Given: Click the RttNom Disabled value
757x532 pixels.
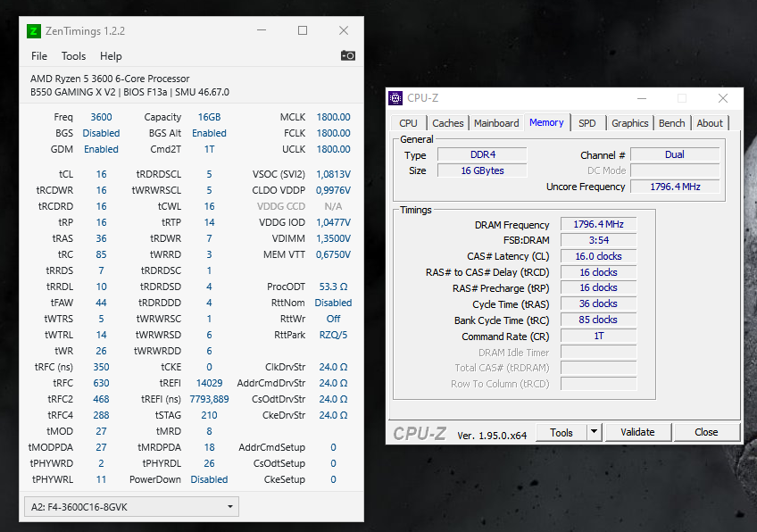Looking at the screenshot, I should [333, 303].
